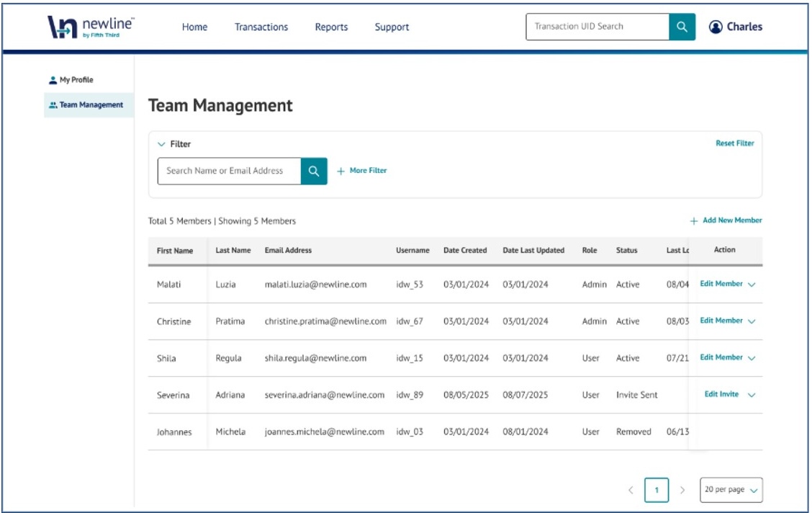Expand Edit Member dropdown for Malati
This screenshot has width=812, height=513.
(x=752, y=285)
